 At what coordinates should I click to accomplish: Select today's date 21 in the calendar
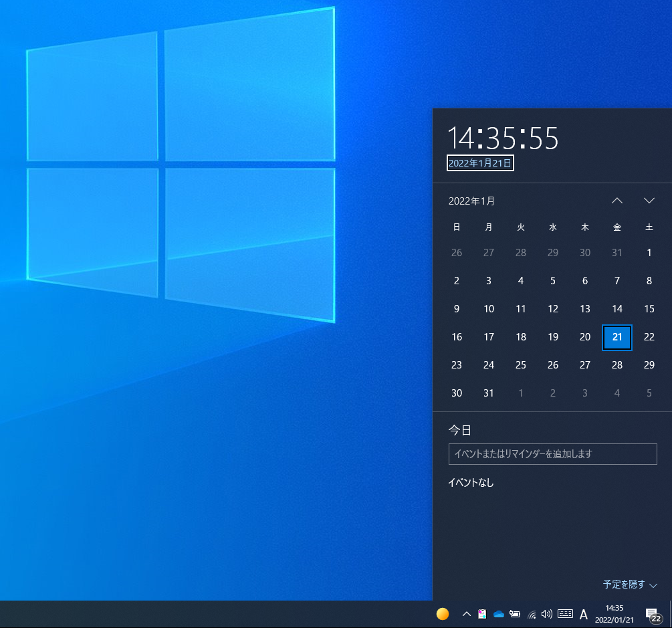(617, 337)
